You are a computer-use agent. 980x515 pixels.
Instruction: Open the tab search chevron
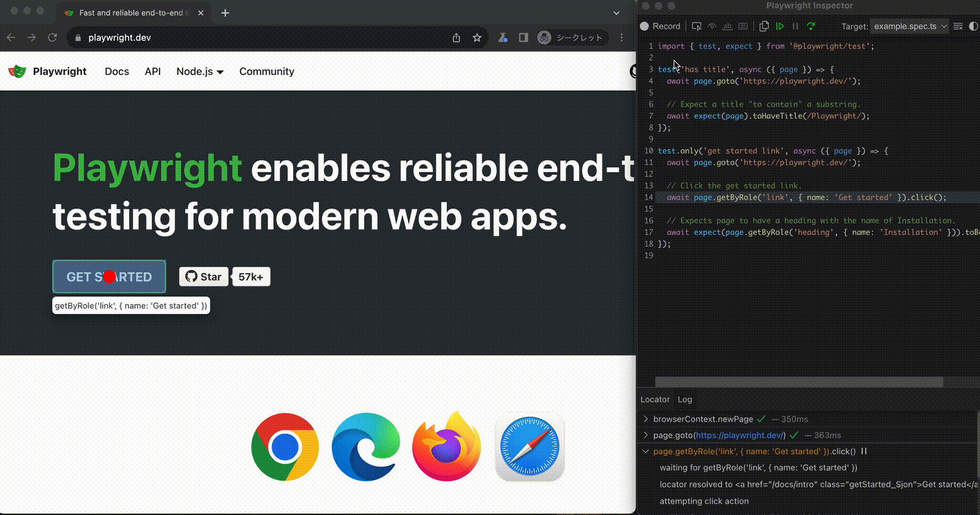pyautogui.click(x=617, y=13)
